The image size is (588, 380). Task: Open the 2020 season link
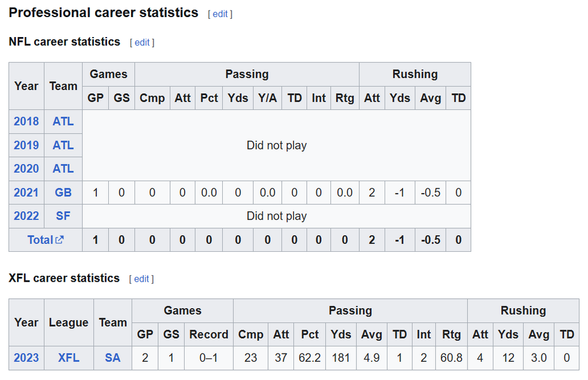click(26, 169)
